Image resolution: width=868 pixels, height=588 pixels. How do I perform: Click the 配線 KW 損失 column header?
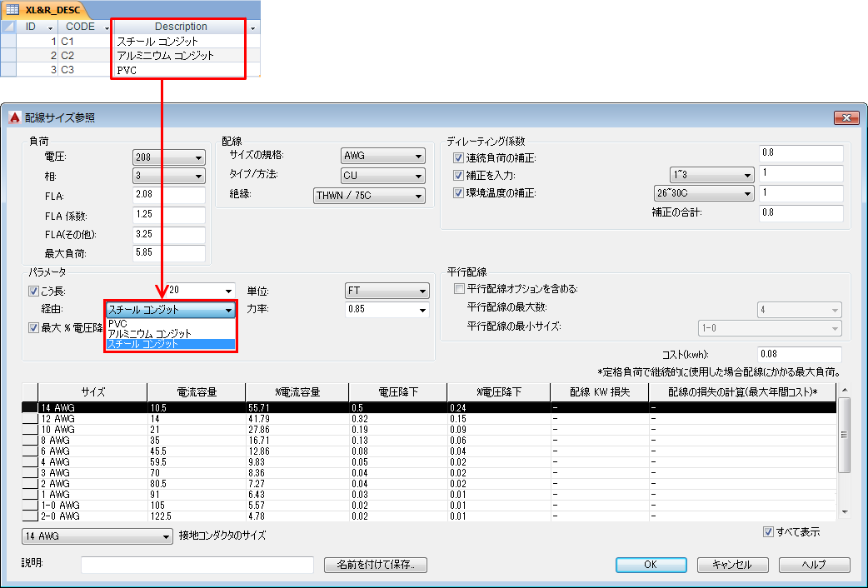[600, 392]
